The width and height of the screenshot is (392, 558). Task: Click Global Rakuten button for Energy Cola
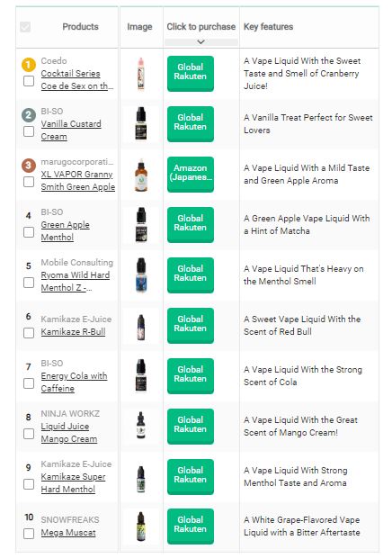click(191, 376)
